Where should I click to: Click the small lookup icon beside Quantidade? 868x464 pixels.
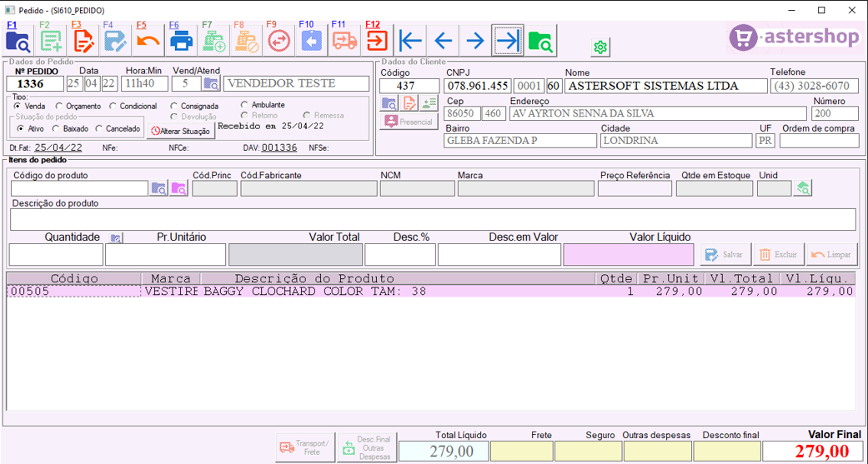(x=116, y=238)
